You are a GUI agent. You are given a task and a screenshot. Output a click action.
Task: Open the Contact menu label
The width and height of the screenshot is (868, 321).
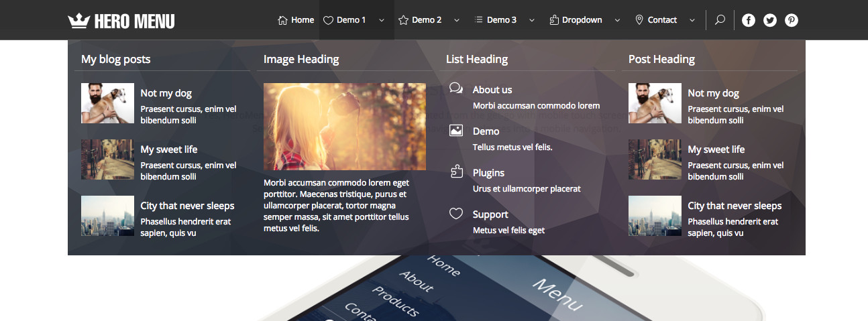662,20
